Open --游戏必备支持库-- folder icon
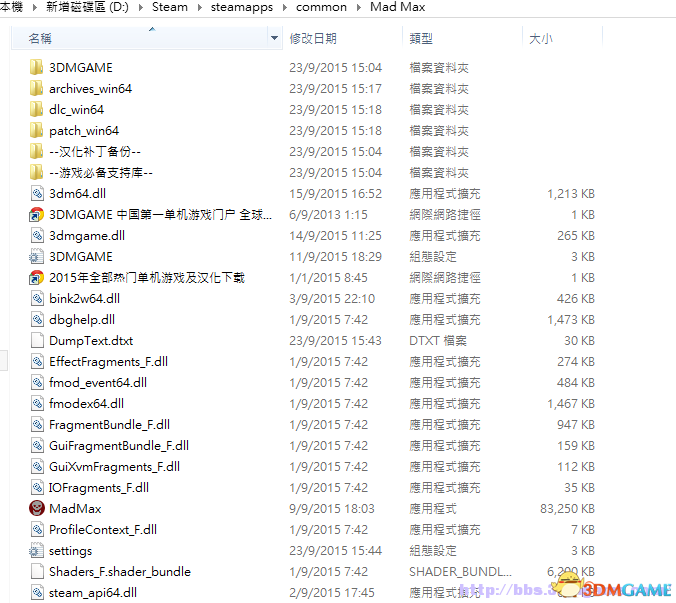The image size is (676, 603). [x=36, y=172]
